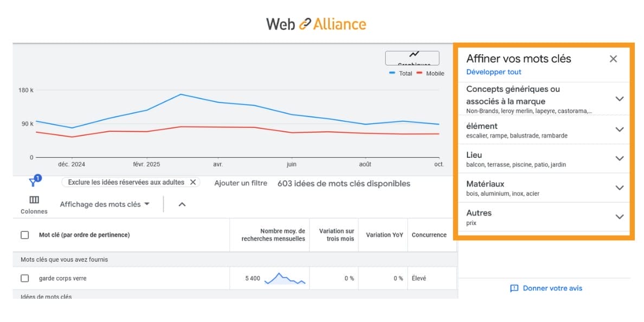
Task: Click the filter badge showing 1
Action: click(x=37, y=177)
